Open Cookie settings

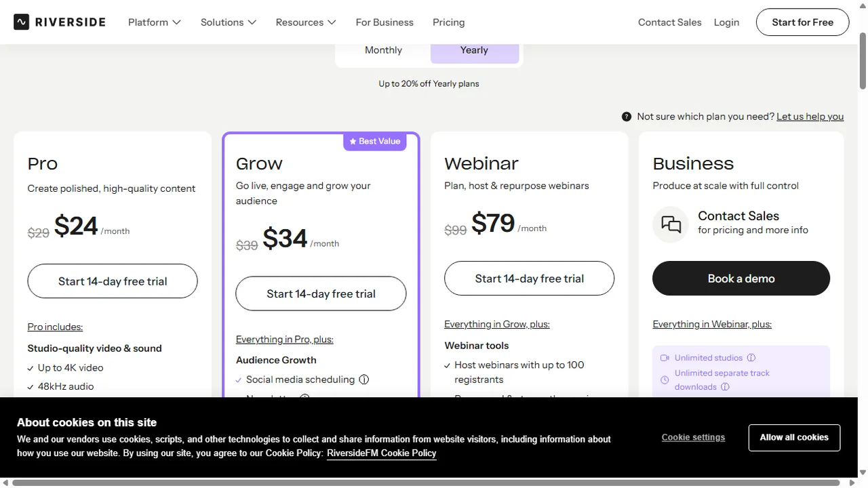[693, 437]
